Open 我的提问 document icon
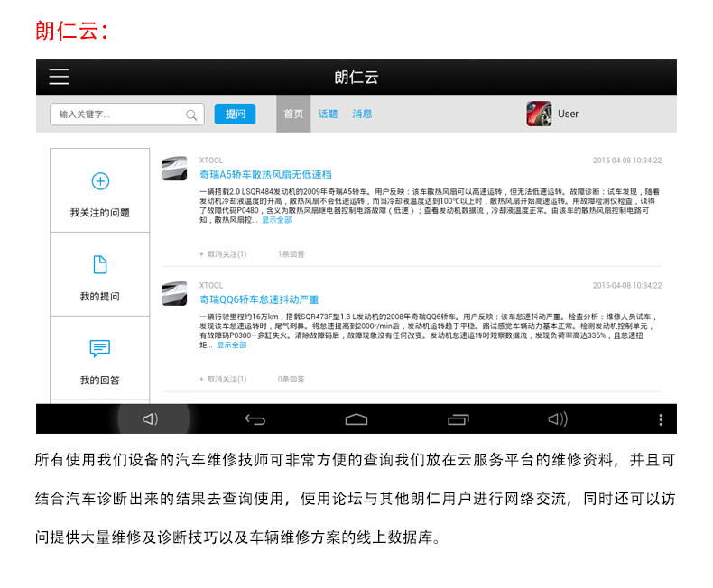The height and width of the screenshot is (588, 713). pyautogui.click(x=100, y=264)
